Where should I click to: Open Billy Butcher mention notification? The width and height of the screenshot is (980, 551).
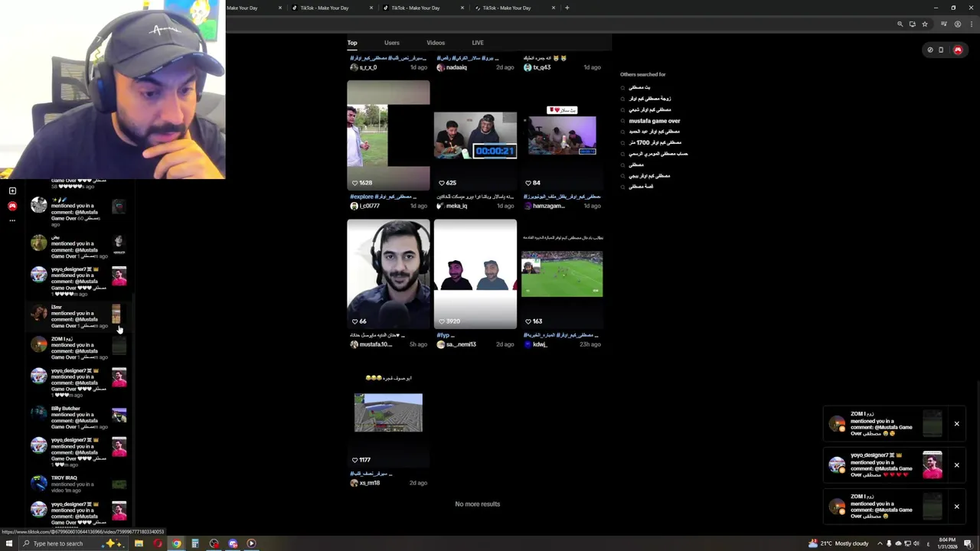[79, 418]
